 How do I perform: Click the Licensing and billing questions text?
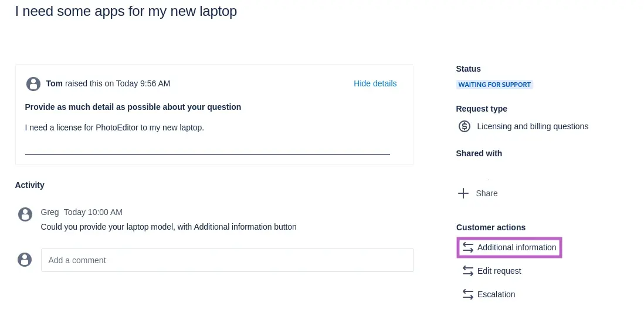[533, 126]
